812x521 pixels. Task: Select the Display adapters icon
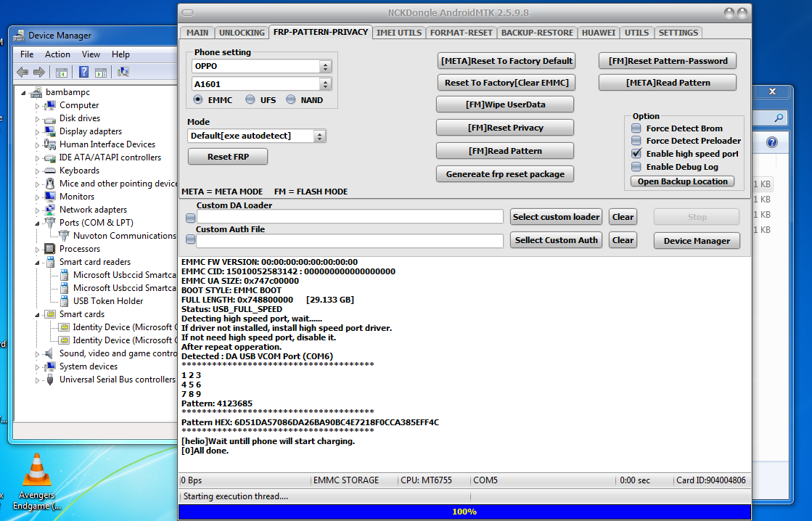tap(50, 131)
